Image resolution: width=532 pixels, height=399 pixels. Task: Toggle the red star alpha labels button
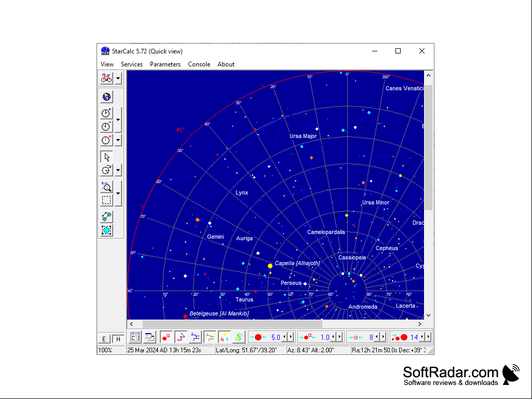click(166, 337)
